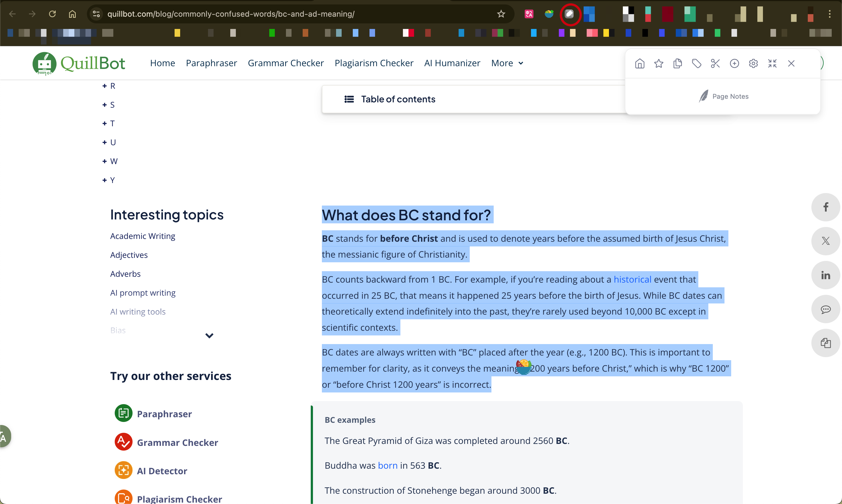Follow the 'historical' hyperlink

click(632, 279)
